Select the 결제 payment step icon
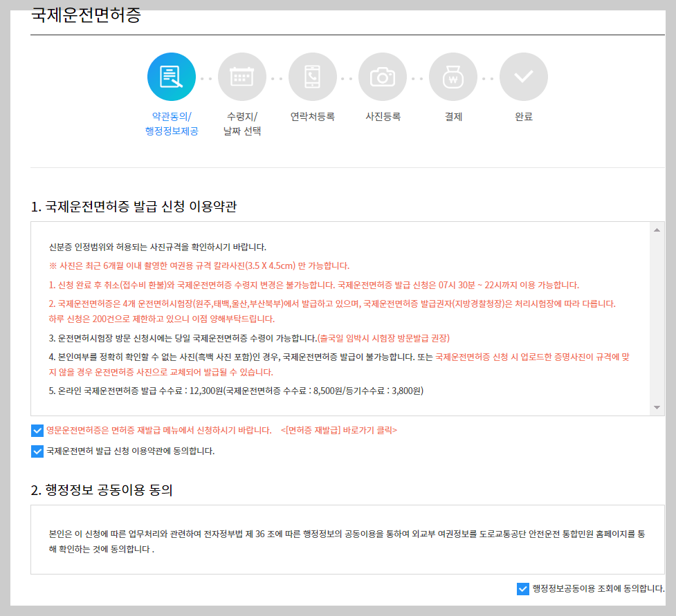676x616 pixels. tap(453, 77)
